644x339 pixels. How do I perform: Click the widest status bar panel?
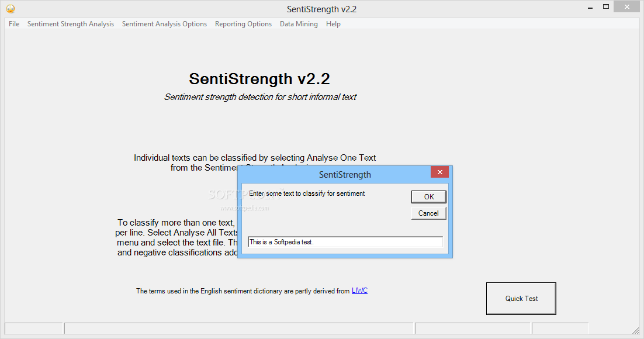click(239, 328)
